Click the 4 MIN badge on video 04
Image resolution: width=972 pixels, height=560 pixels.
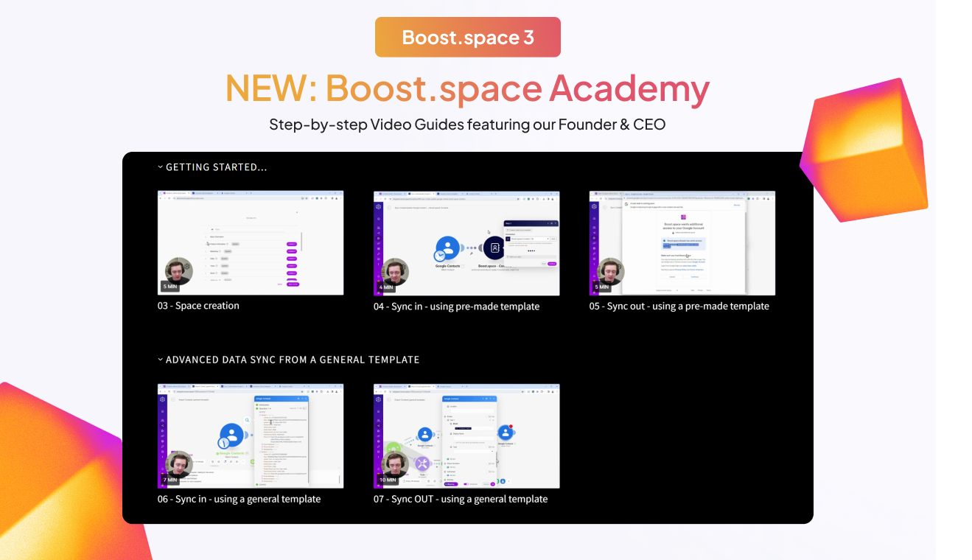(x=386, y=287)
